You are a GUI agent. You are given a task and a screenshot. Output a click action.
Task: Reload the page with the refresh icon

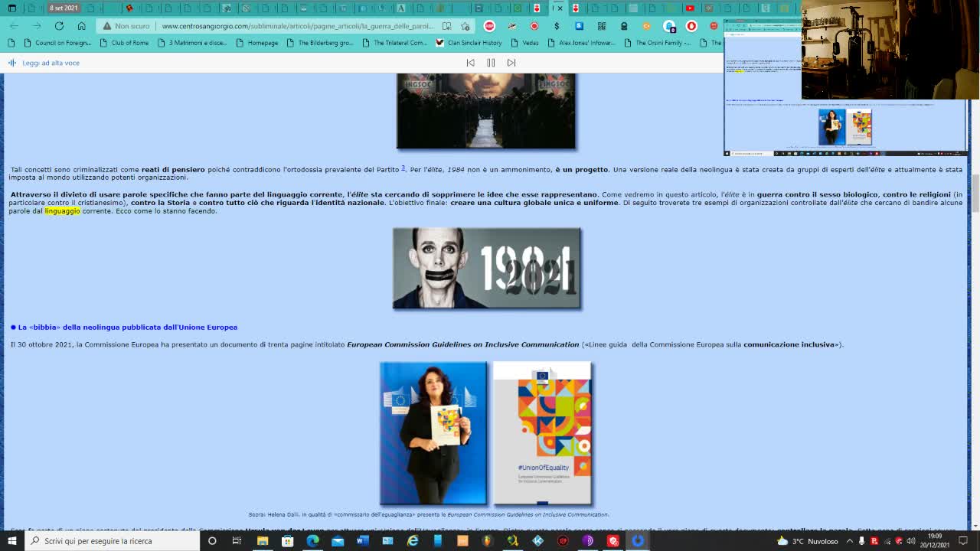click(59, 26)
